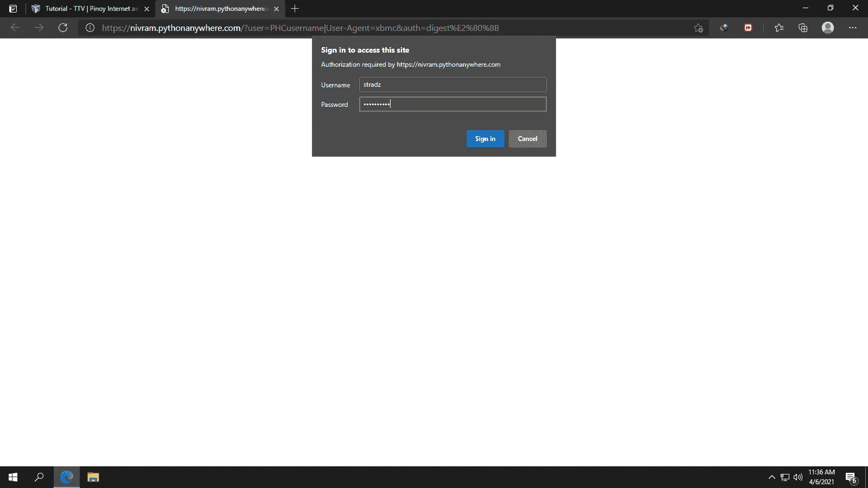Go forward using the forward arrow
Screen dimensions: 868x488
coord(39,28)
